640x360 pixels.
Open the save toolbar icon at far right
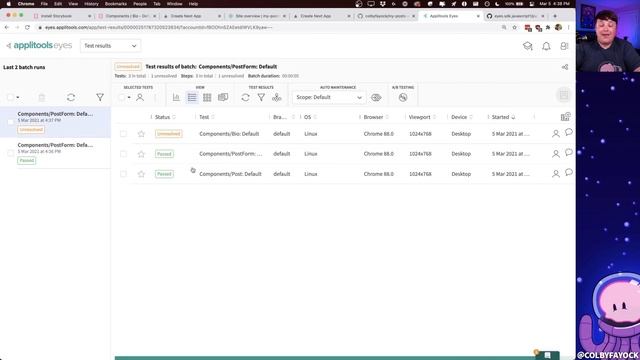[564, 96]
